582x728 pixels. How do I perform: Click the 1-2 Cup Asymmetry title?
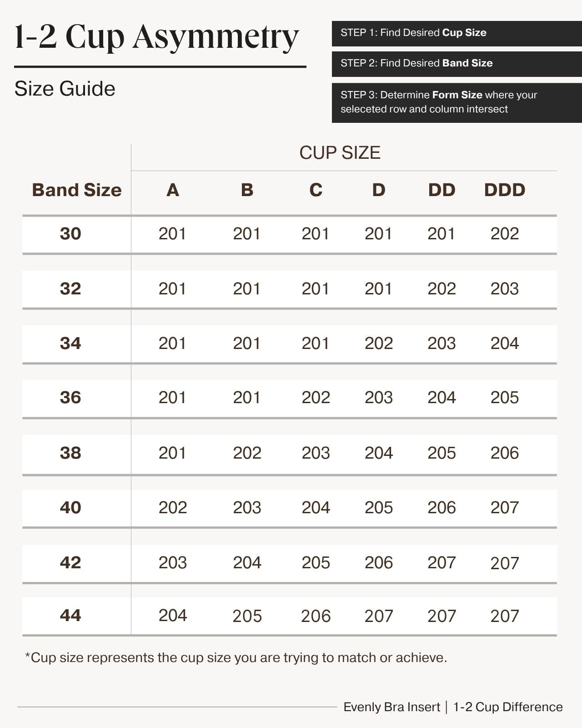point(156,37)
